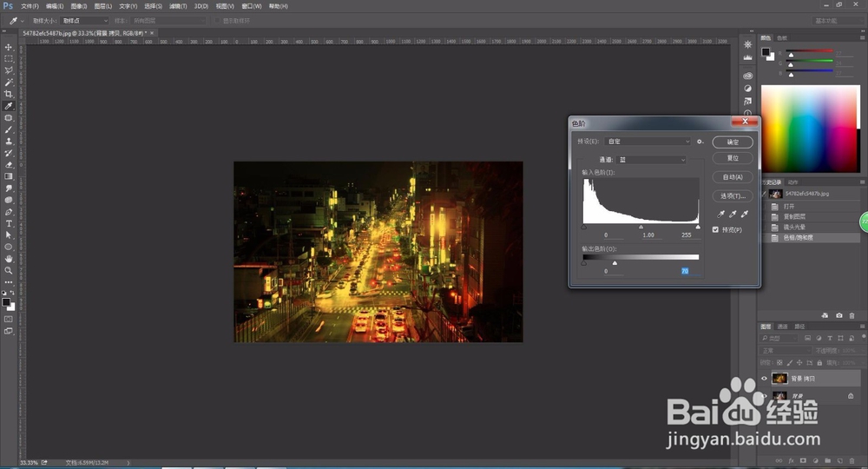Click 自动(A) auto button
Viewport: 868px width, 469px height.
point(733,177)
